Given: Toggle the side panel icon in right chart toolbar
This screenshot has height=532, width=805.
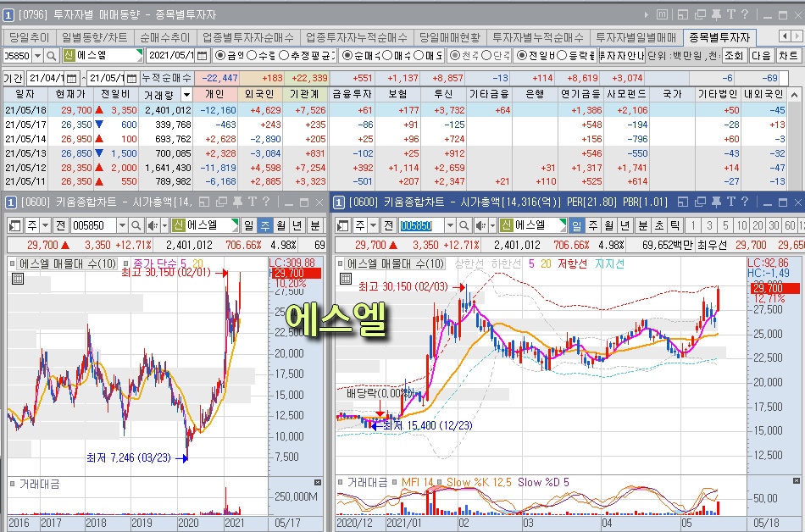Looking at the screenshot, I should point(343,225).
